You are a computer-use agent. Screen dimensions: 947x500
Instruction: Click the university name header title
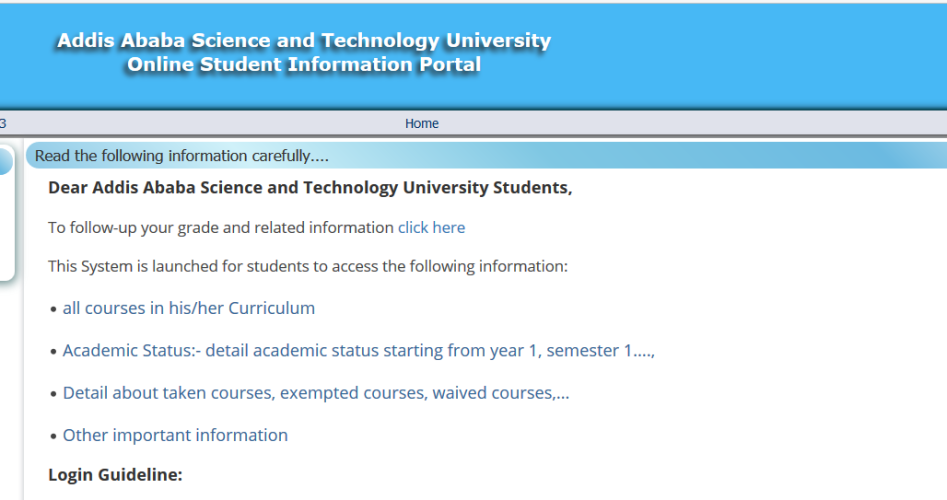[304, 41]
